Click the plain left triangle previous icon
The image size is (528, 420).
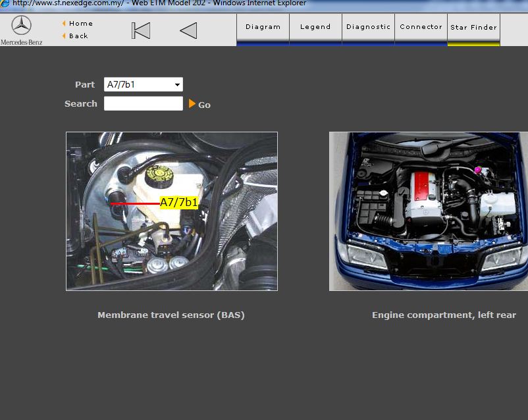188,30
